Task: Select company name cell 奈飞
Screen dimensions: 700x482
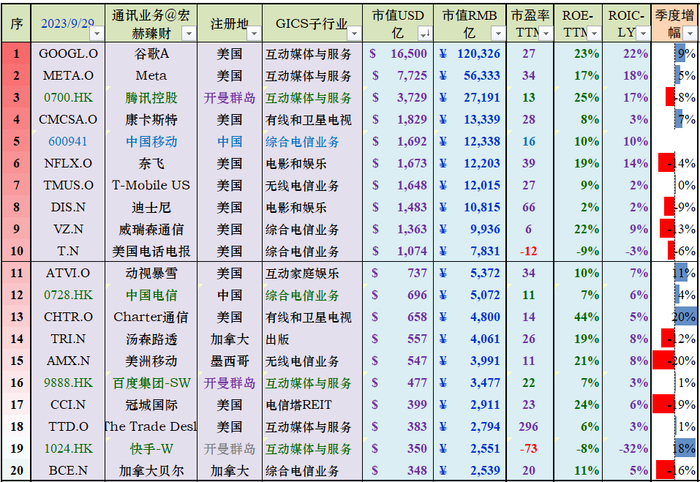Action: 151,163
